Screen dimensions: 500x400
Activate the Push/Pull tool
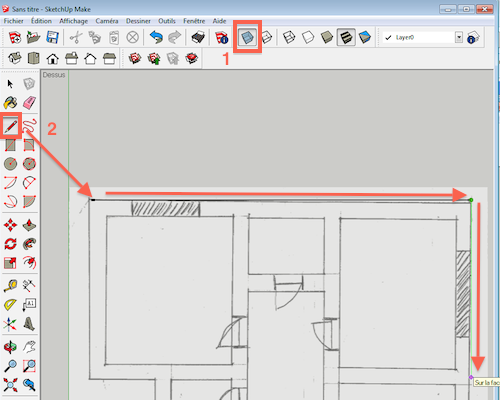click(x=29, y=225)
